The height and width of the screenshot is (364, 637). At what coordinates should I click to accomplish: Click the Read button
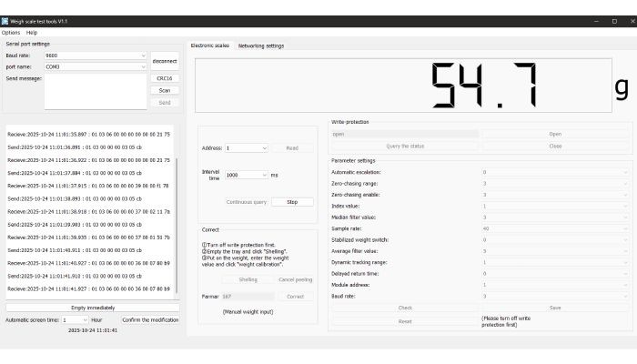(292, 148)
